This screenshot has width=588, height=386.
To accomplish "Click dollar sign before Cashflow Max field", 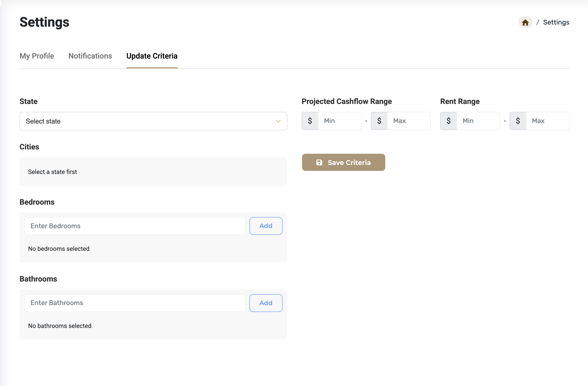I will coord(379,121).
